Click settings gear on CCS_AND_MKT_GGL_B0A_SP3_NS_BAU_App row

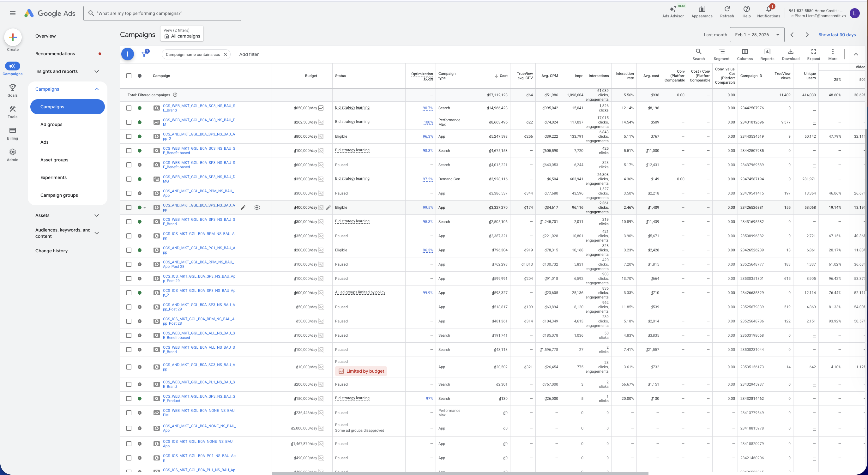257,207
